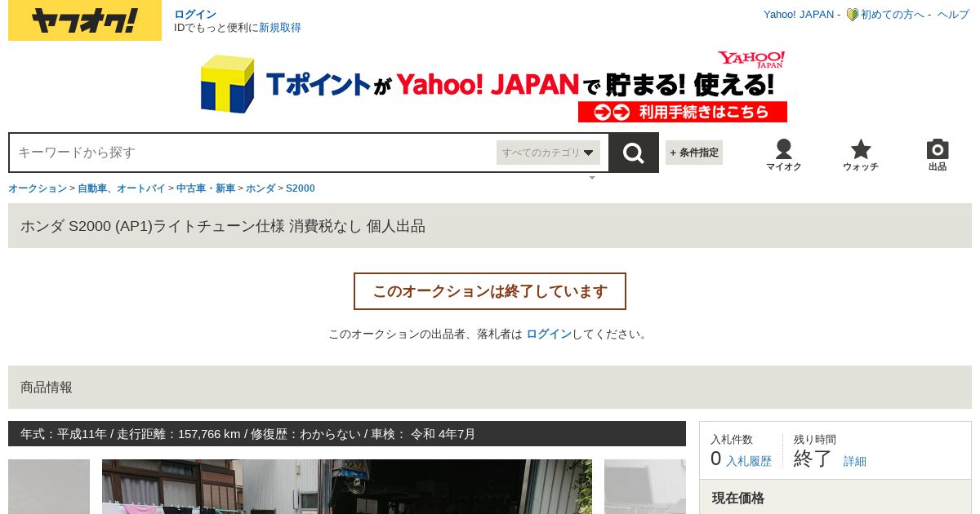
Task: Click the ヤフオク! logo
Action: point(85,20)
